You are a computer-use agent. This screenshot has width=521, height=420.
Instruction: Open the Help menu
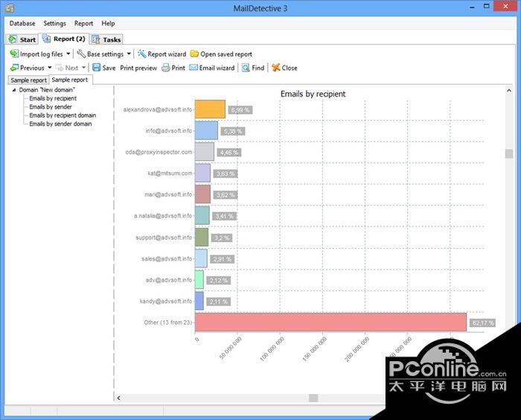108,23
